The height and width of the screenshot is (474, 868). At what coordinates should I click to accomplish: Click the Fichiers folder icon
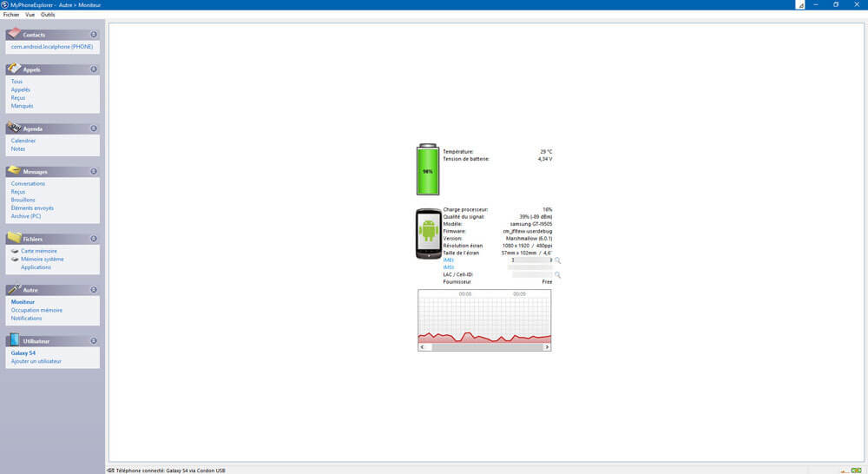pyautogui.click(x=14, y=238)
